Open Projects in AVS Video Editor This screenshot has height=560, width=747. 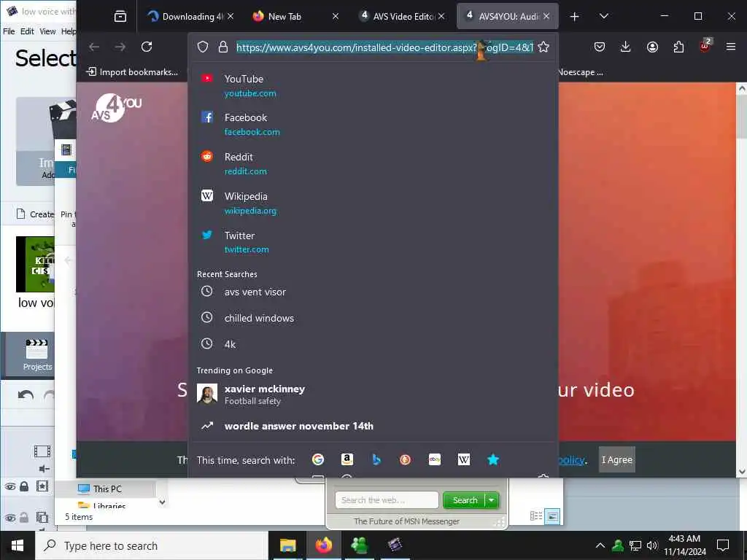[37, 355]
